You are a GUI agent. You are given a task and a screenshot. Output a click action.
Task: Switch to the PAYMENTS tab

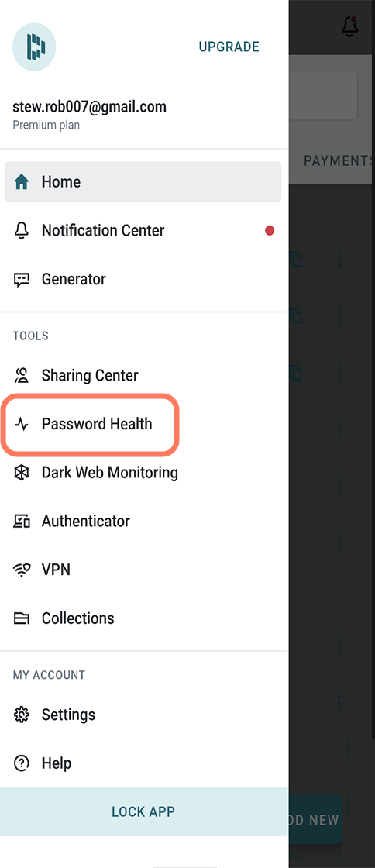[339, 160]
